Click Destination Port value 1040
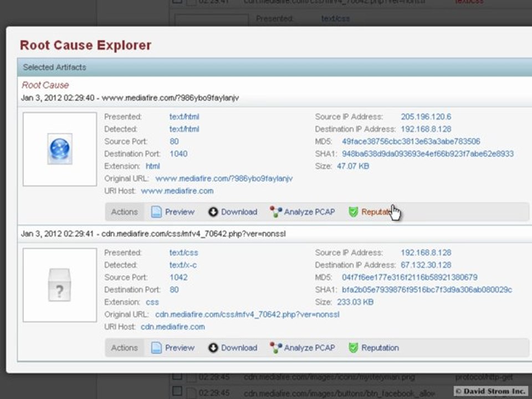The width and height of the screenshot is (532, 399). point(178,154)
